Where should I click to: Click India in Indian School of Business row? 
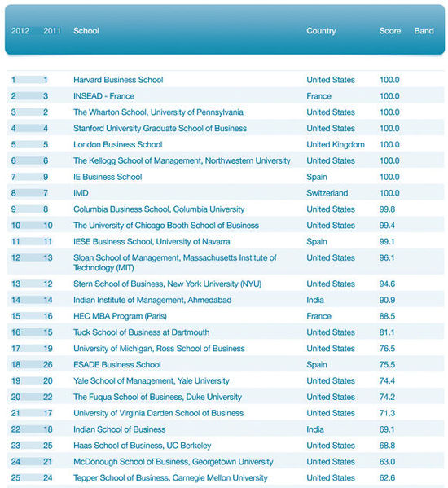315,429
